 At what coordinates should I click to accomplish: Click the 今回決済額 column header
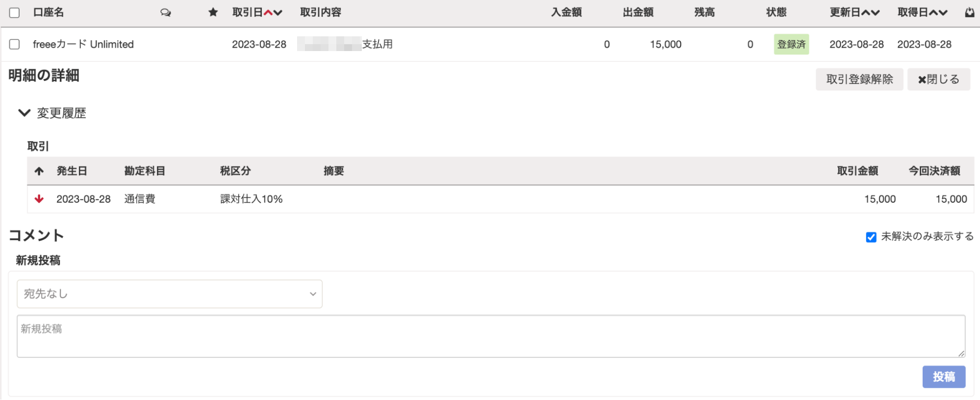pos(934,171)
